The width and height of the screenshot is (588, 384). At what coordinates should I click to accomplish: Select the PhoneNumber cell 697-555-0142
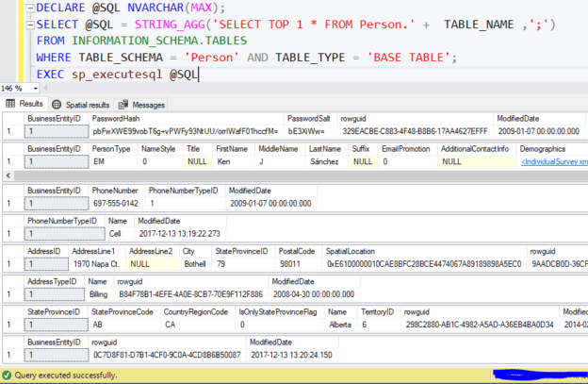(x=116, y=204)
